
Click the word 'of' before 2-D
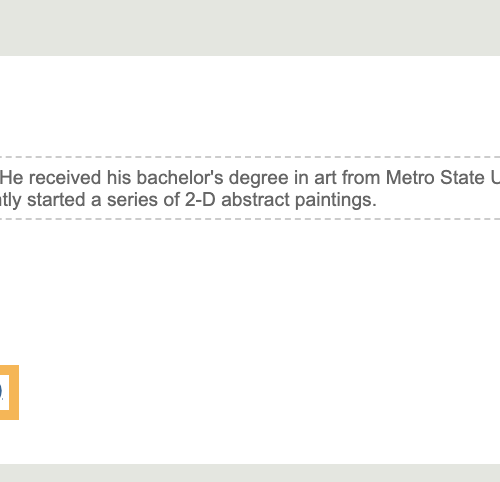point(171,200)
